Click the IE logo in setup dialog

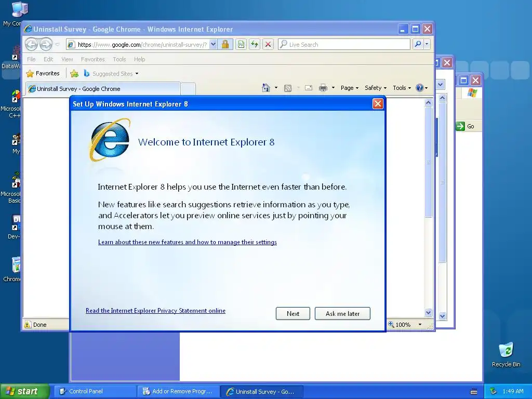(110, 140)
